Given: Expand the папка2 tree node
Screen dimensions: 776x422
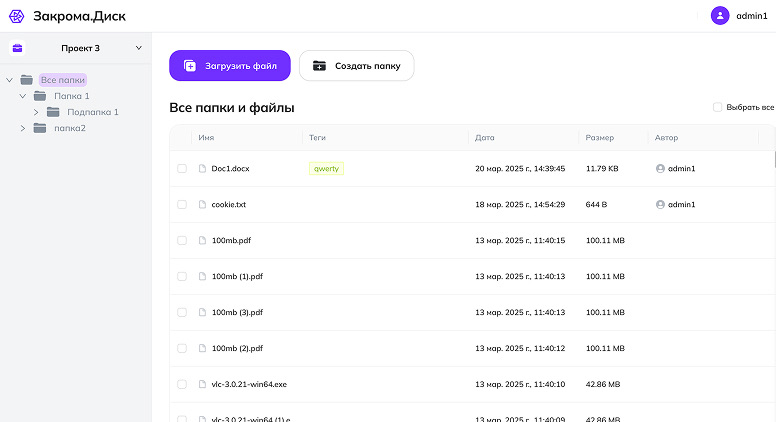Looking at the screenshot, I should (x=22, y=128).
